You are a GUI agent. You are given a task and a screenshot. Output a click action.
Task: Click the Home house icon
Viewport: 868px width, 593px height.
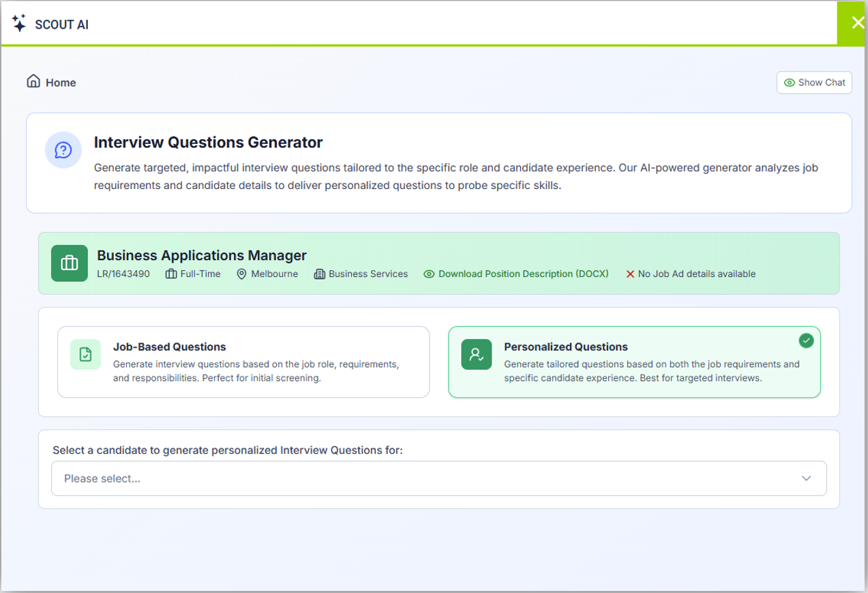[x=33, y=82]
